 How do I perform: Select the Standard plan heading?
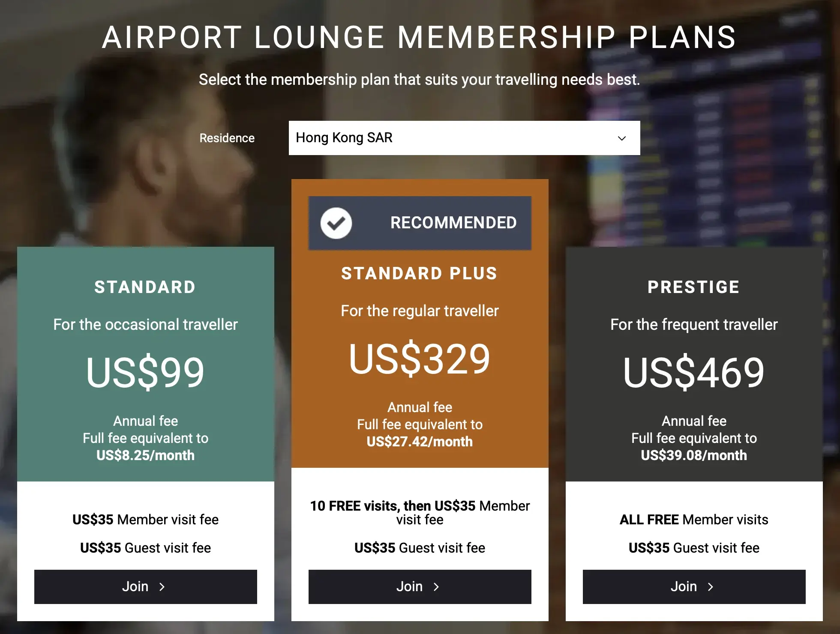coord(145,287)
